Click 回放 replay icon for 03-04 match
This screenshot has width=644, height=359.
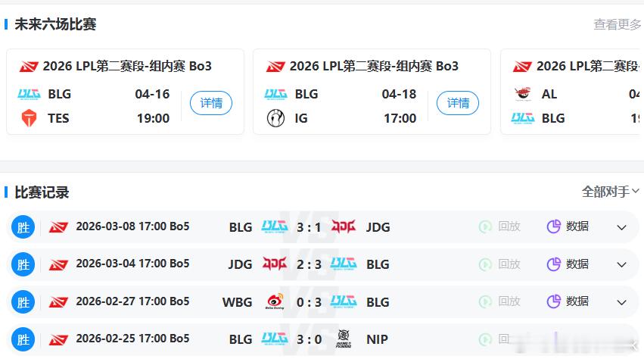[x=486, y=264]
